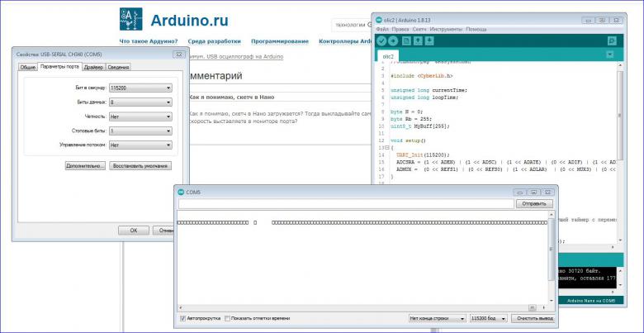Open the Управление потоком dropdown
Screen dimensions: 644x333
click(140, 145)
